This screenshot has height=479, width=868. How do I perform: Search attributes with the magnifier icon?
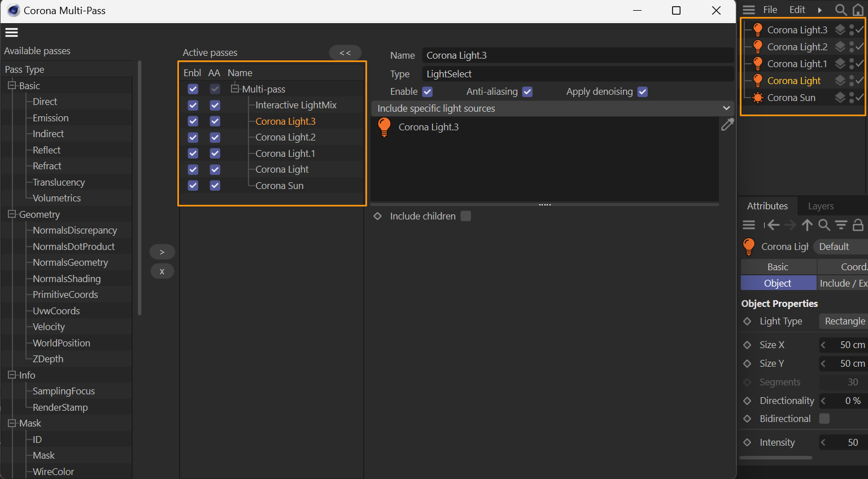(824, 225)
